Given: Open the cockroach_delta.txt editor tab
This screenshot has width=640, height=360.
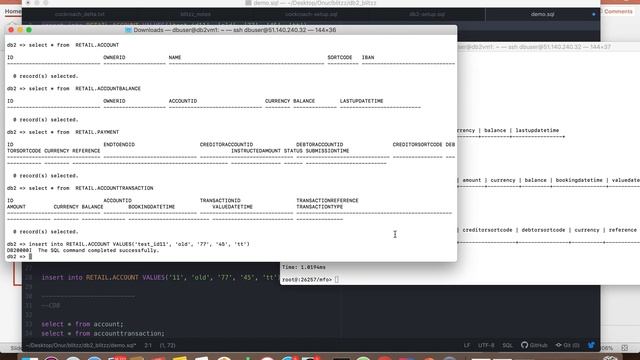Looking at the screenshot, I should point(80,14).
